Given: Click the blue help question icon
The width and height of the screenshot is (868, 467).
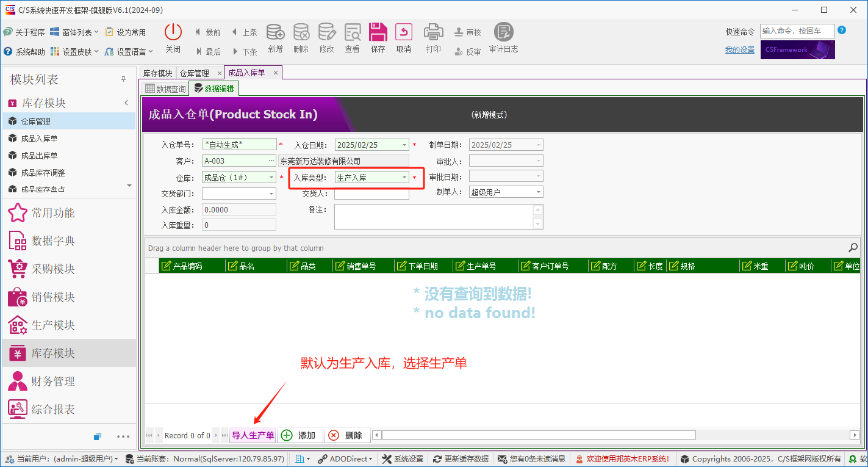Looking at the screenshot, I should pos(842,30).
